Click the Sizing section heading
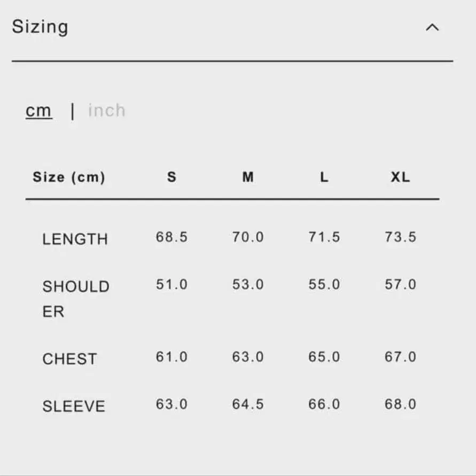476x476 pixels. [40, 27]
